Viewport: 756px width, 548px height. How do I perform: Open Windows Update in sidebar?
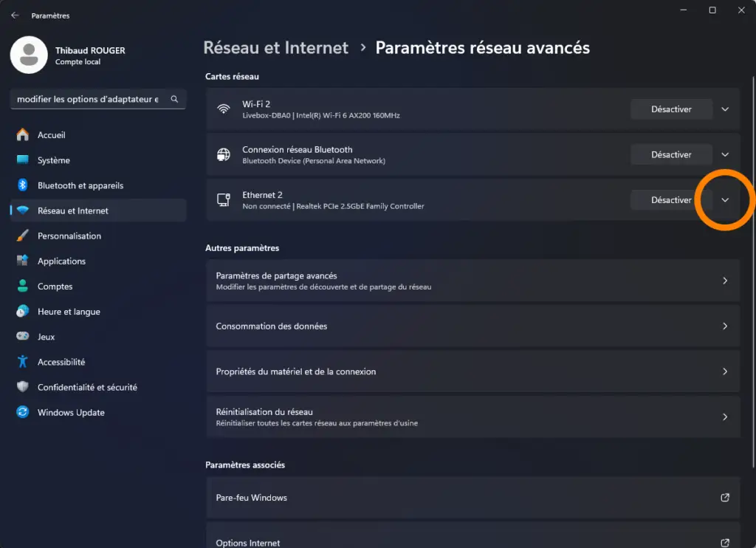98,412
